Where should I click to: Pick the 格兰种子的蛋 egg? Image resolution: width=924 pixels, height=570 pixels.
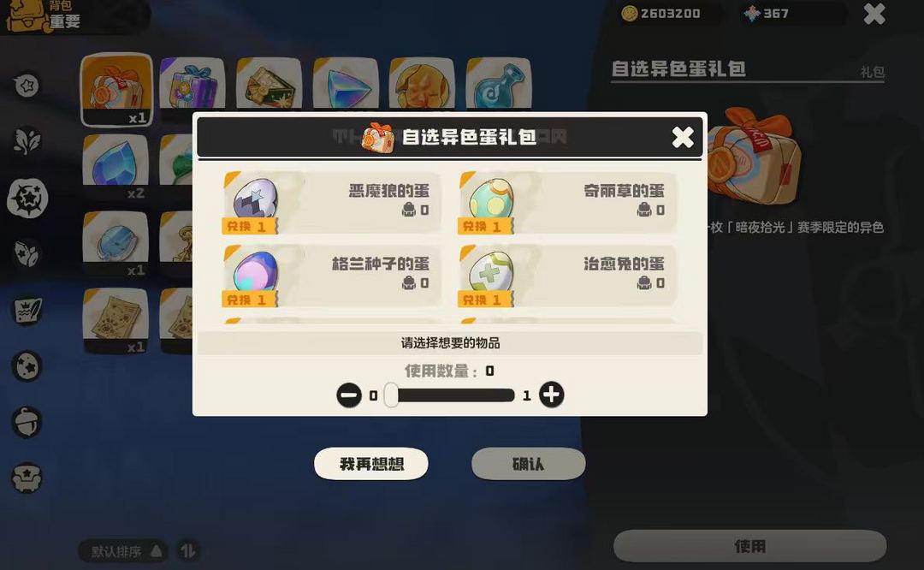(331, 276)
